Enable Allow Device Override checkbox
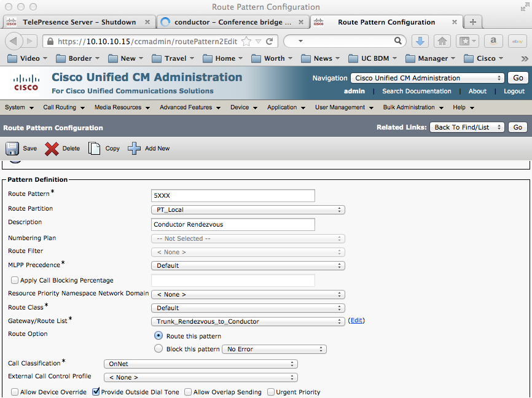 [x=15, y=392]
